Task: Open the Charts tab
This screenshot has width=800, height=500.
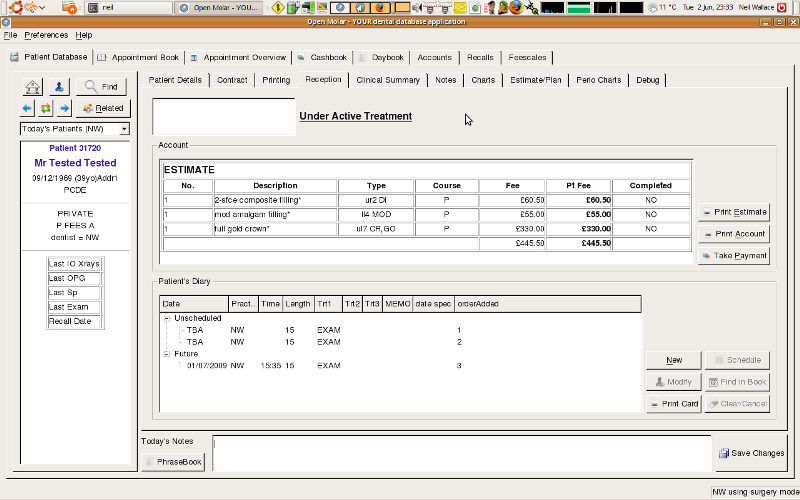Action: [483, 80]
